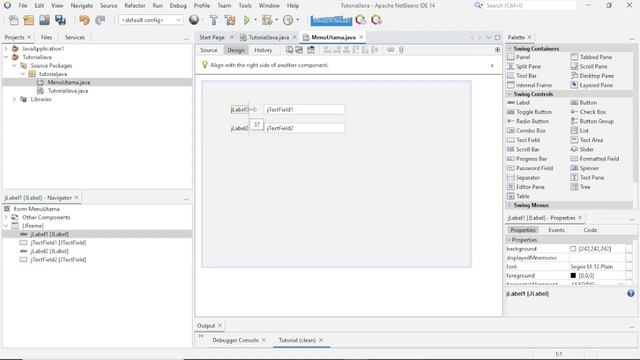Open the Refactor menu

point(135,6)
